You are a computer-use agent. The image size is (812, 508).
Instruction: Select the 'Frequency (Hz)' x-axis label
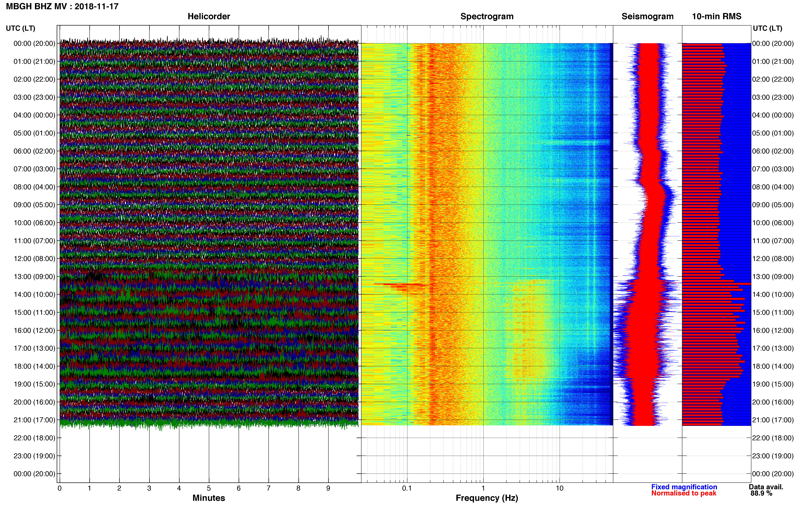click(x=487, y=498)
